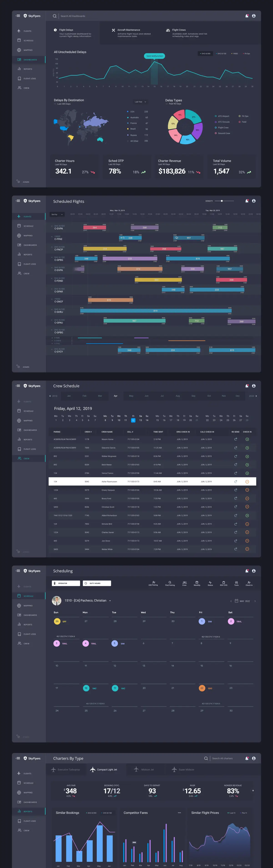Click the Operator button
The width and height of the screenshot is (273, 868).
[66, 583]
